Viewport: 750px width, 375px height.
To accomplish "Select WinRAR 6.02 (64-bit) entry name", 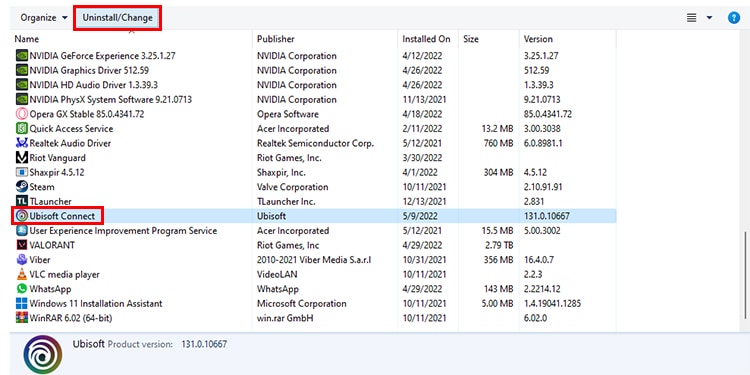I will point(71,318).
